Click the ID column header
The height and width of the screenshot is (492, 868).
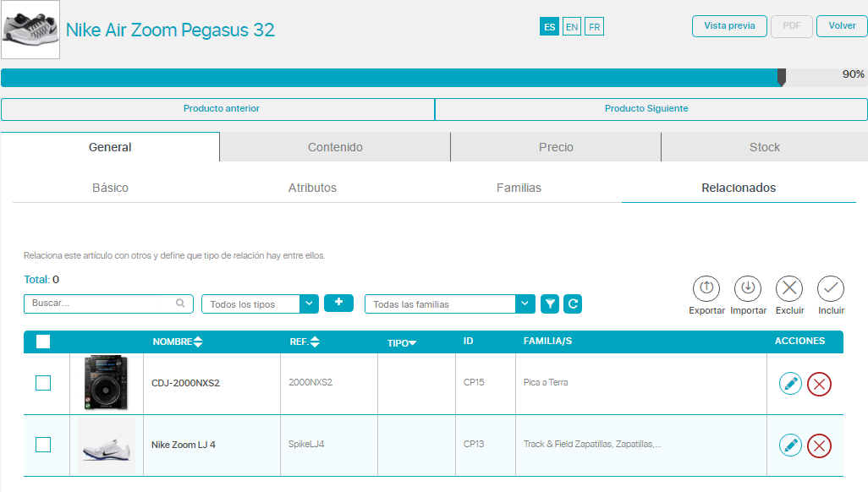469,342
